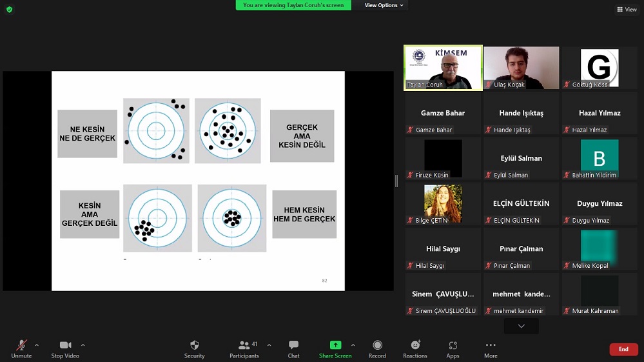Start recording with the Record button
Viewport: 644px width, 362px height.
377,345
